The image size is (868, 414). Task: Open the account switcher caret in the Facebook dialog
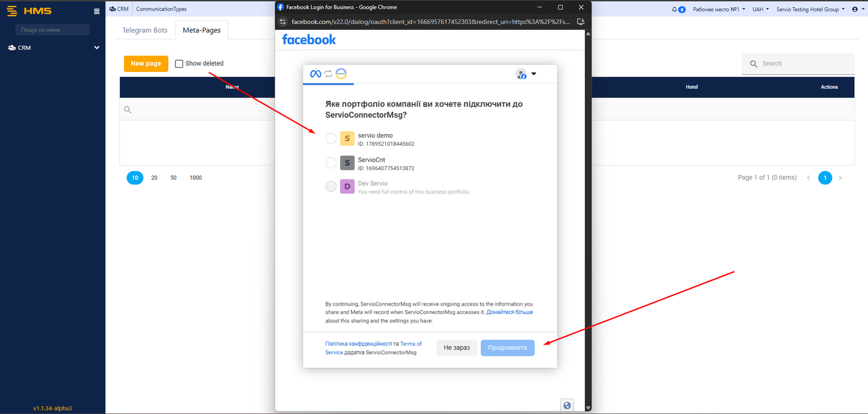tap(533, 74)
